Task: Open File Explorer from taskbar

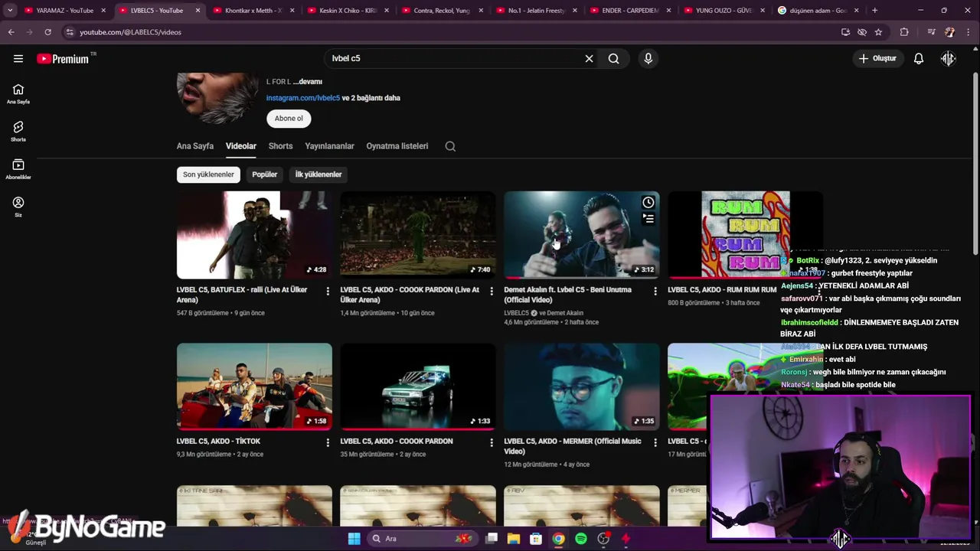Action: (514, 539)
